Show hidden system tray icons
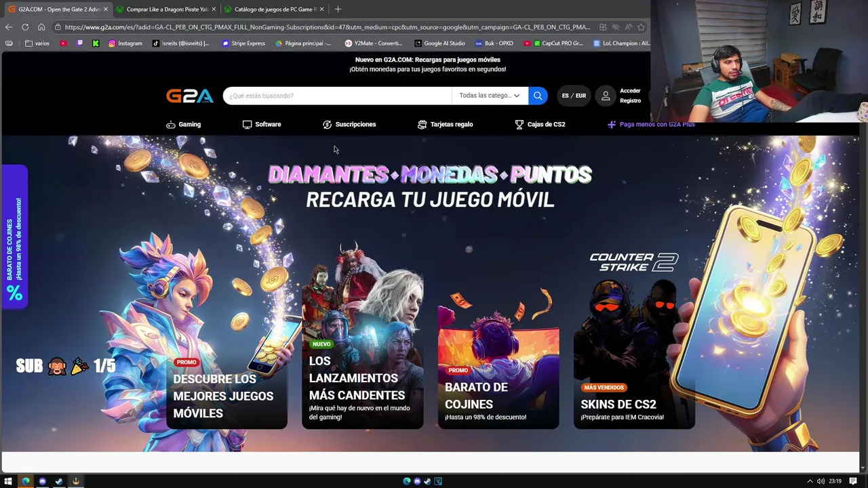 point(809,481)
